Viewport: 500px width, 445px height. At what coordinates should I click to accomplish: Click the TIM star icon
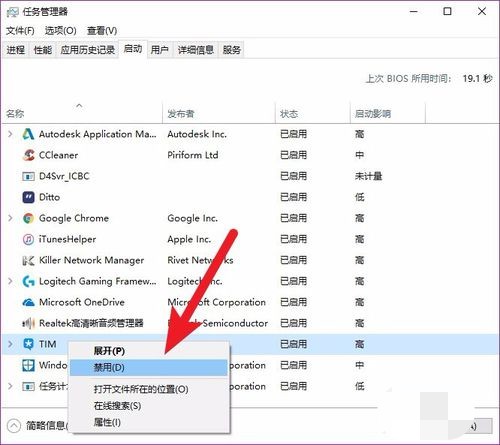point(28,344)
